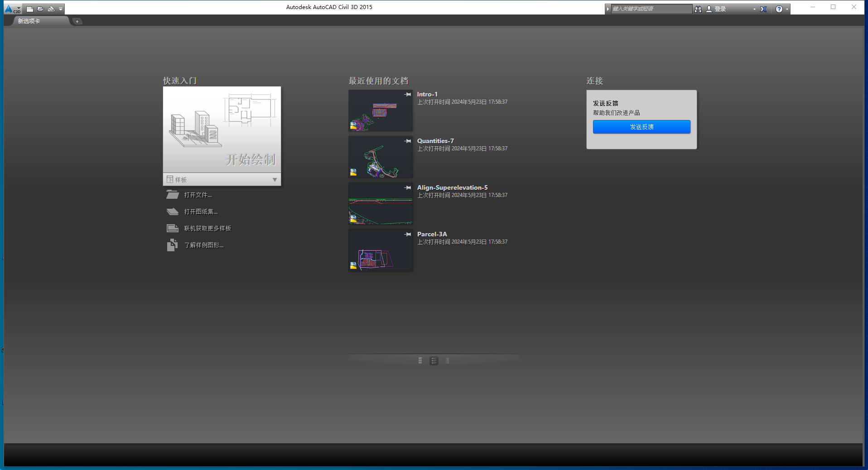
Task: Click 打开文件... to open a file
Action: [x=198, y=195]
